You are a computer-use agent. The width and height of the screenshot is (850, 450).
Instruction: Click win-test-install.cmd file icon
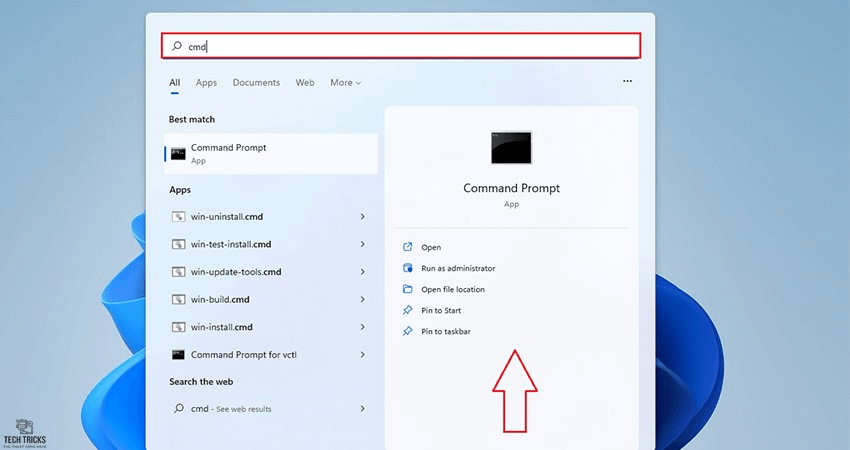point(178,245)
